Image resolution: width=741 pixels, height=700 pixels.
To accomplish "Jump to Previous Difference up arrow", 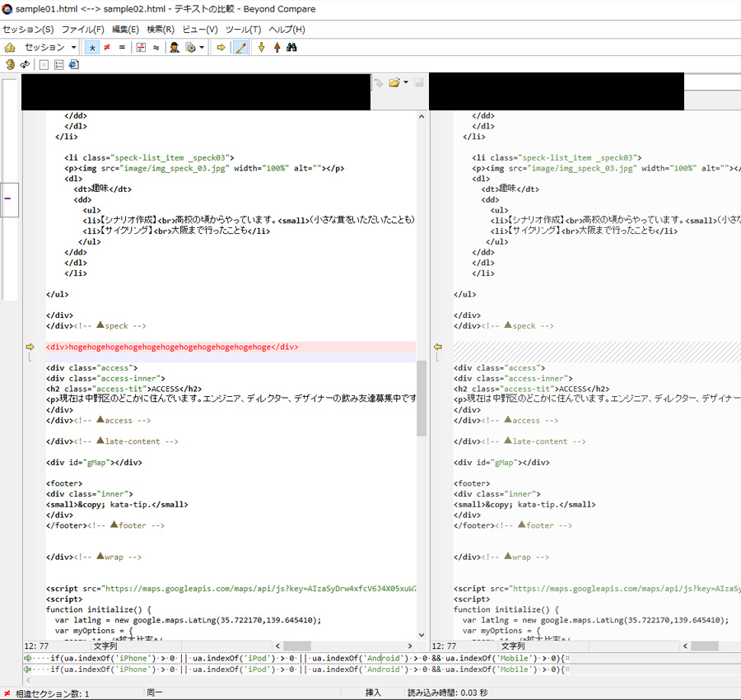I will 276,48.
